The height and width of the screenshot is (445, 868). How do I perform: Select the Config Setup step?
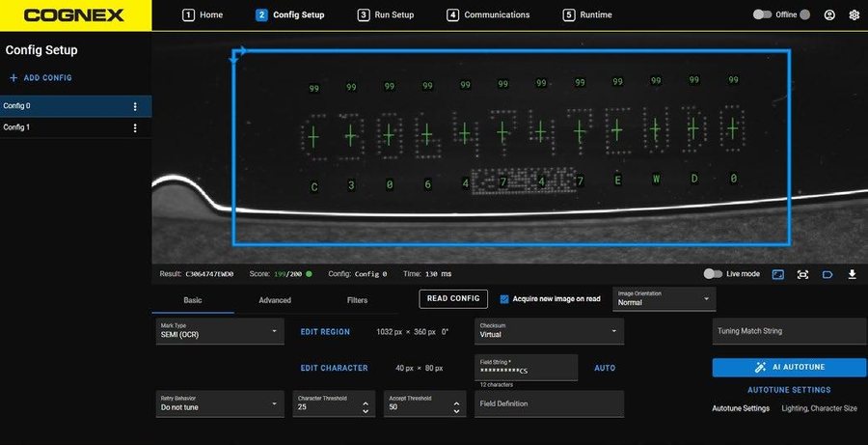click(x=290, y=15)
